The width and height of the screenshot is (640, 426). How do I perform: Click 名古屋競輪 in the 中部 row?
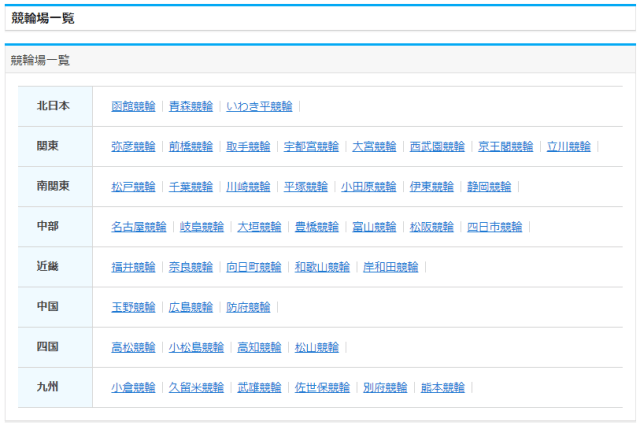138,226
